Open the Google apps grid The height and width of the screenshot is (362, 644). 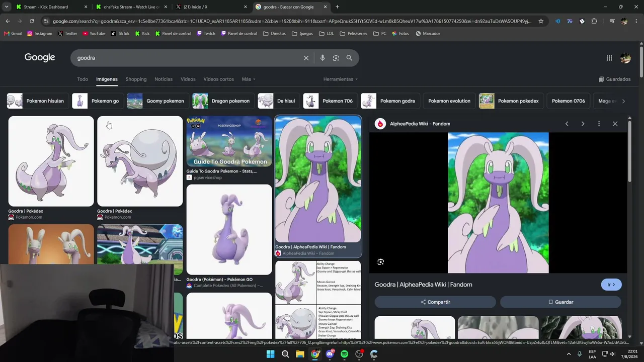(609, 58)
